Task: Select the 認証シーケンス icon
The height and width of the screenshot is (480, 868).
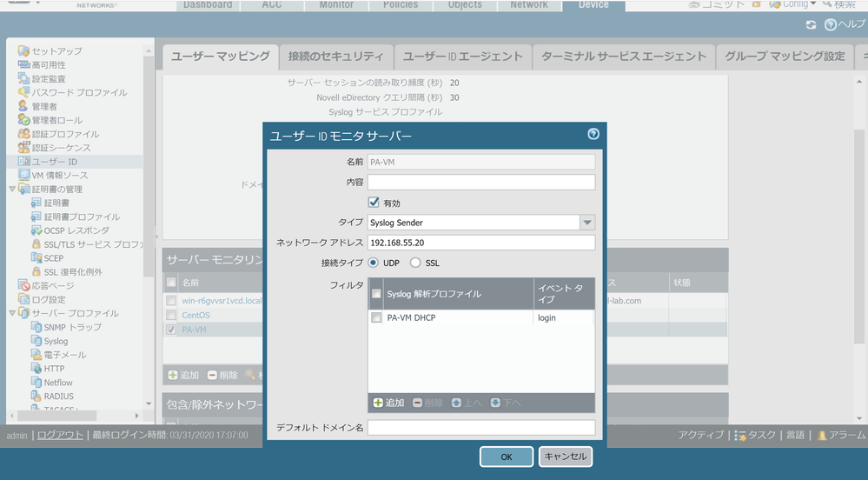Action: (x=23, y=148)
